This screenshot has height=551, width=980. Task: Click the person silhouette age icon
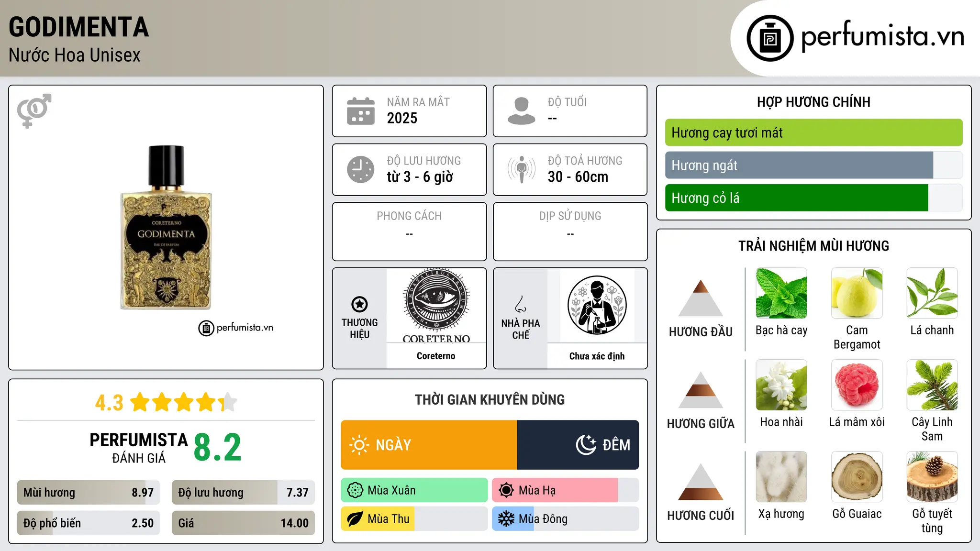click(521, 111)
